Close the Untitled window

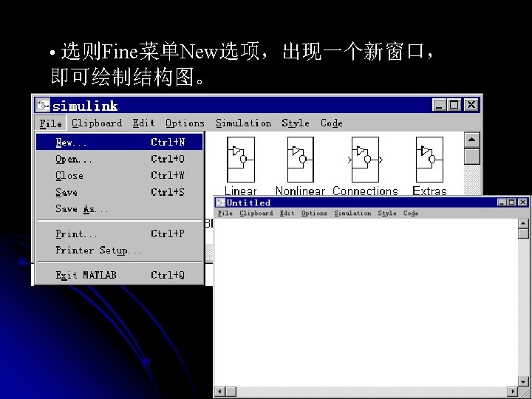tap(523, 202)
